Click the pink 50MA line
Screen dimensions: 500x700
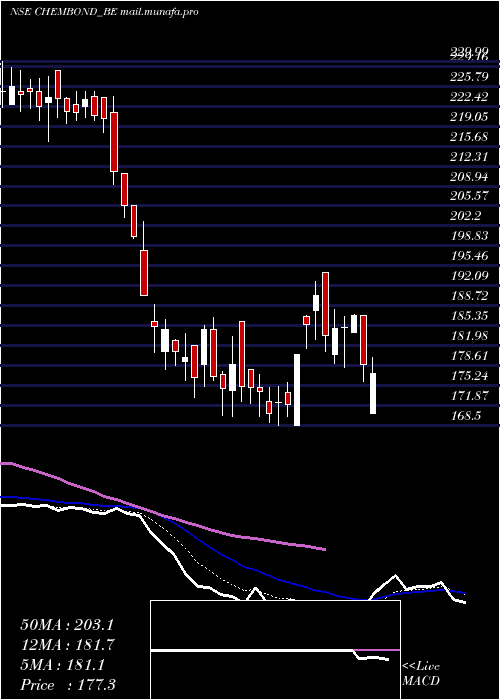pos(163,516)
